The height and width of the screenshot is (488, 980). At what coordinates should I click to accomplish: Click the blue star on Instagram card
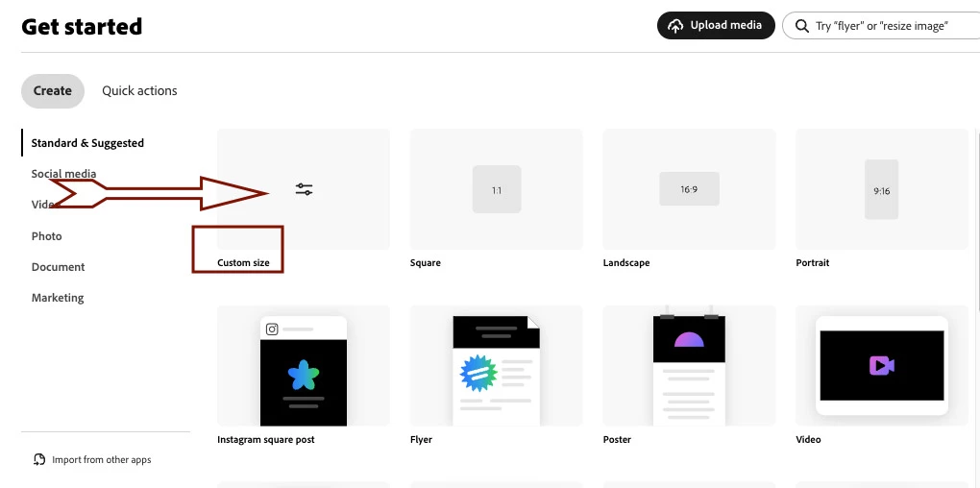(x=304, y=375)
